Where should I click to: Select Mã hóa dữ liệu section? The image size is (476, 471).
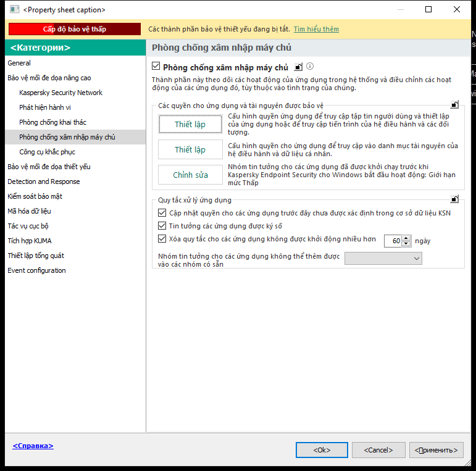(x=75, y=211)
